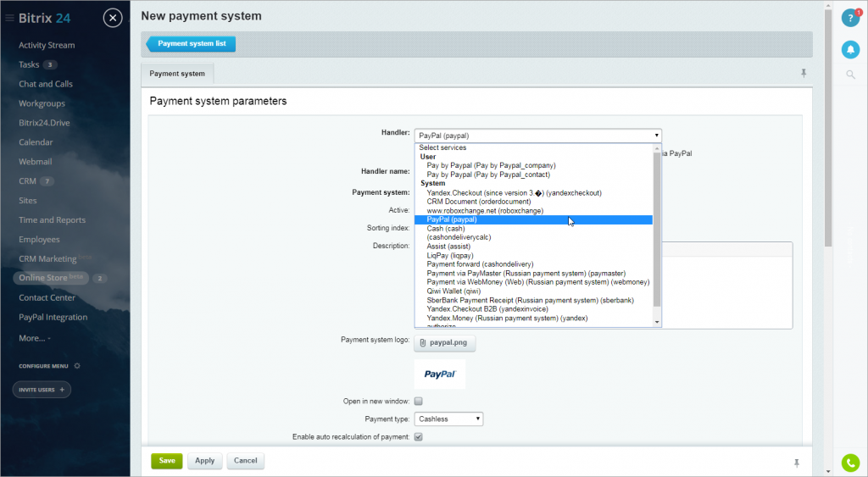
Task: Select PayPal (paypal) highlighted option
Action: (534, 219)
